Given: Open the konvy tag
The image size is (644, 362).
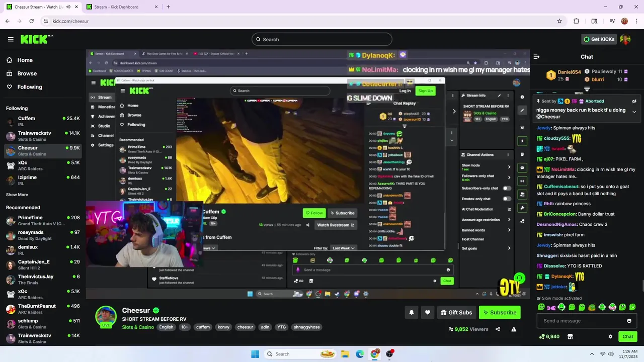Looking at the screenshot, I should [223, 327].
